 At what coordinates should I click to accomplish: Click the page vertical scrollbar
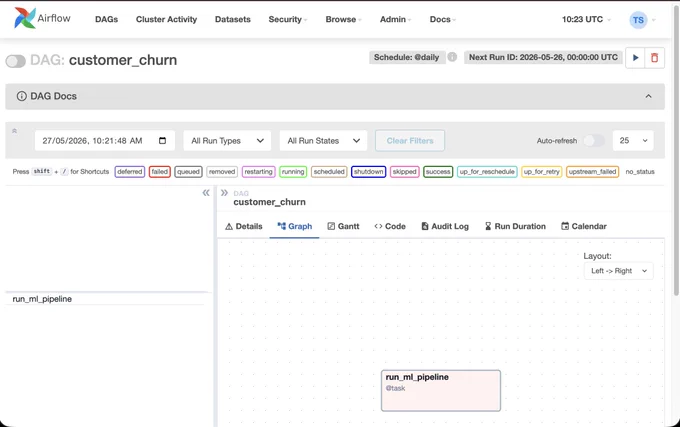coord(676,152)
